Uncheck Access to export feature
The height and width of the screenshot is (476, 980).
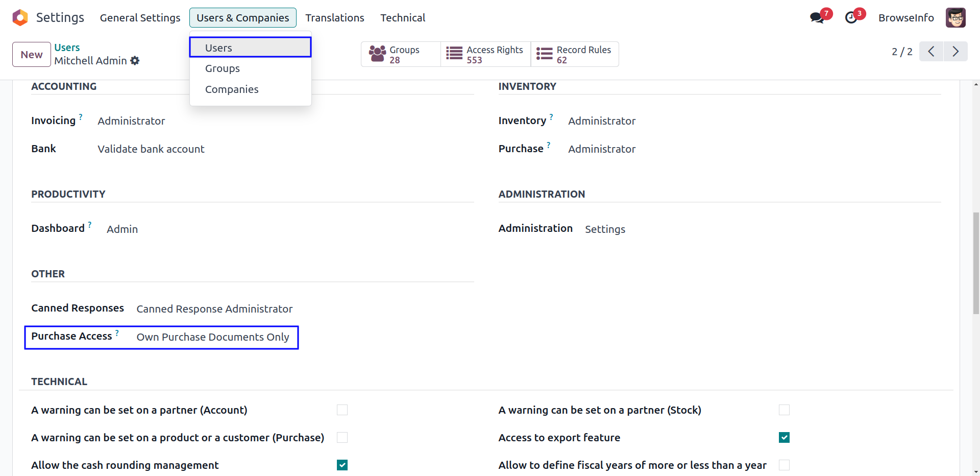click(x=784, y=438)
